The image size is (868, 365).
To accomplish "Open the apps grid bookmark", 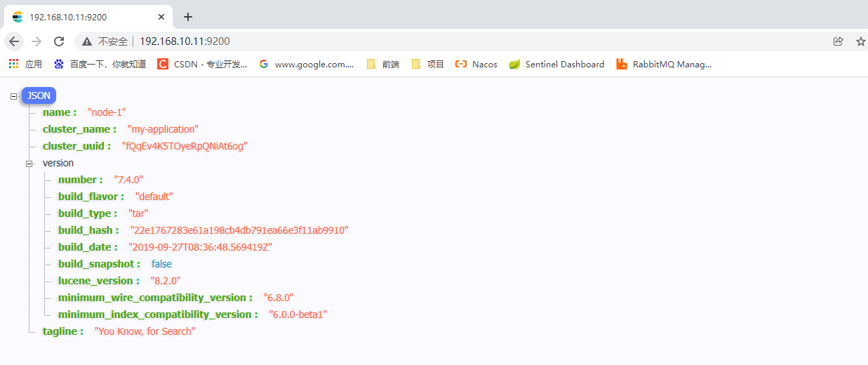I will [25, 64].
